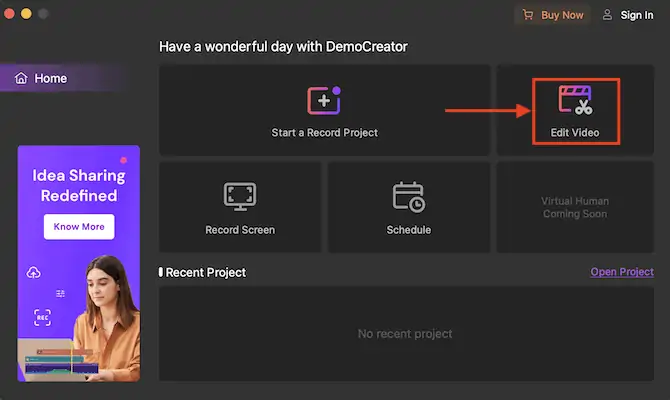Image resolution: width=670 pixels, height=400 pixels.
Task: Close the window with red button
Action: click(9, 14)
